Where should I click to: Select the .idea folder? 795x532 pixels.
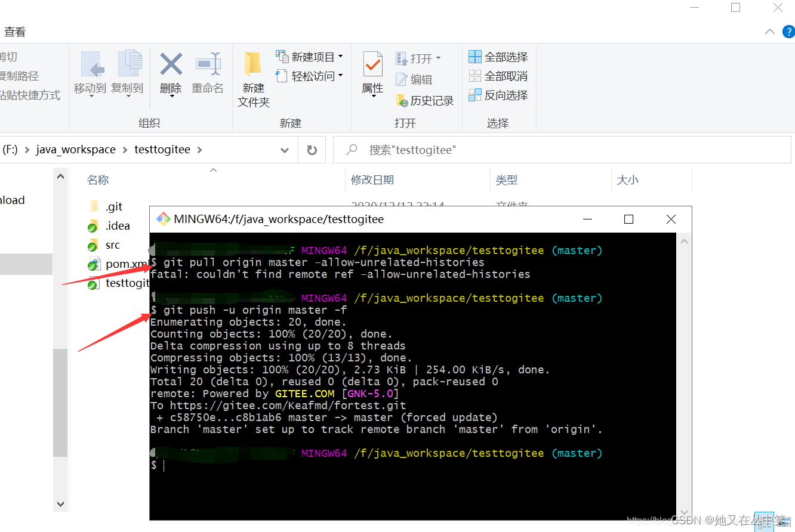point(109,225)
